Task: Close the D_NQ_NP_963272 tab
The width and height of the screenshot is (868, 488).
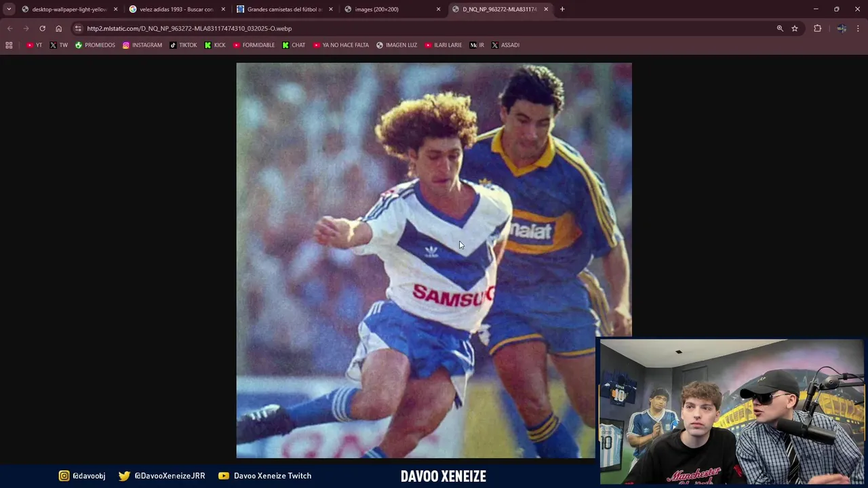Action: (x=546, y=9)
